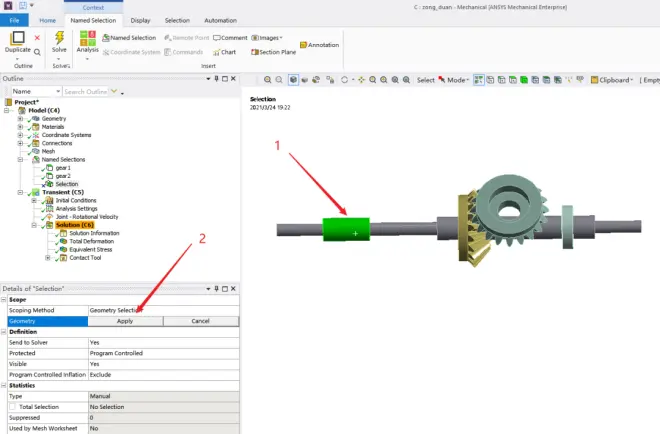Click the Search Outline input field
Image resolution: width=660 pixels, height=434 pixels.
pyautogui.click(x=85, y=91)
